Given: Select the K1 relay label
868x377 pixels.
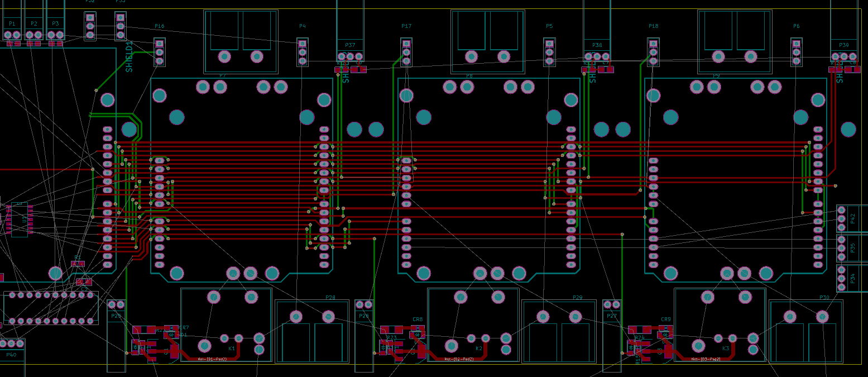Looking at the screenshot, I should (x=232, y=348).
